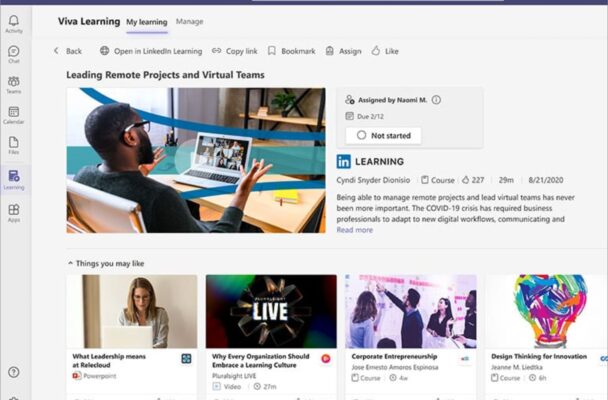Open Help question mark icon
The height and width of the screenshot is (400, 608).
14,372
